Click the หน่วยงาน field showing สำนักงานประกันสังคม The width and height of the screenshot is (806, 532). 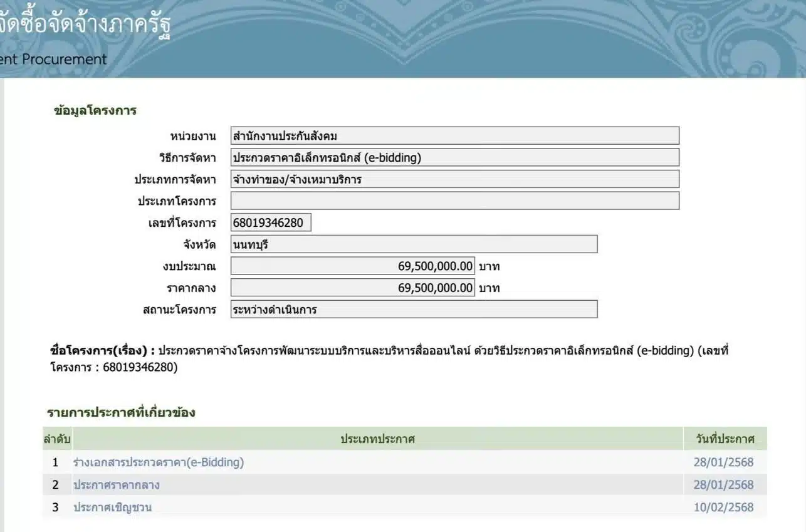tap(454, 135)
